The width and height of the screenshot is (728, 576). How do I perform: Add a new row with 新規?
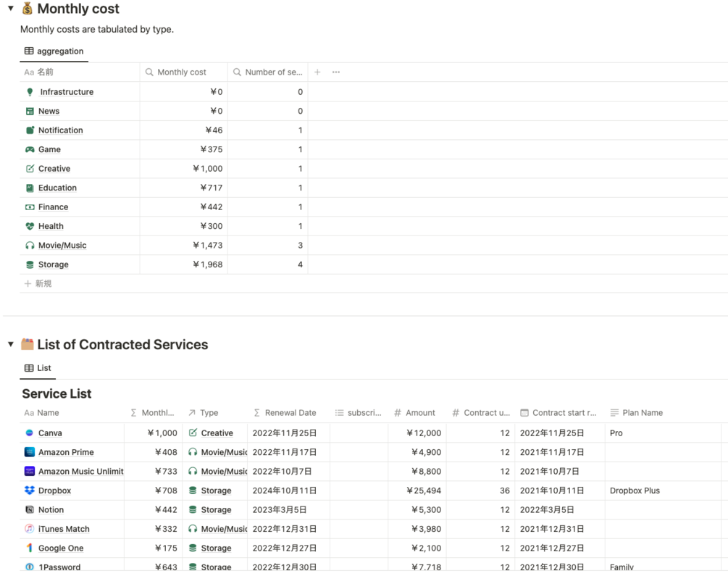pyautogui.click(x=38, y=283)
